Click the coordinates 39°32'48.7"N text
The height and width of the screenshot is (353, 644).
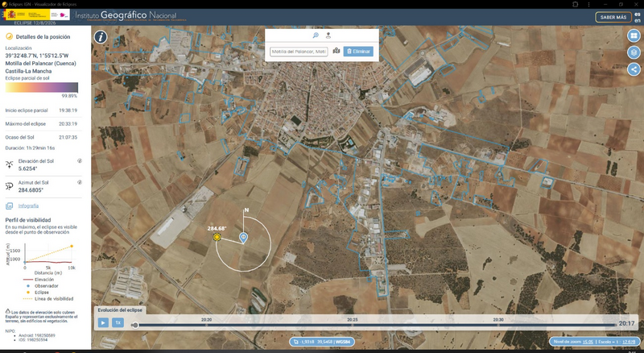[x=37, y=56]
